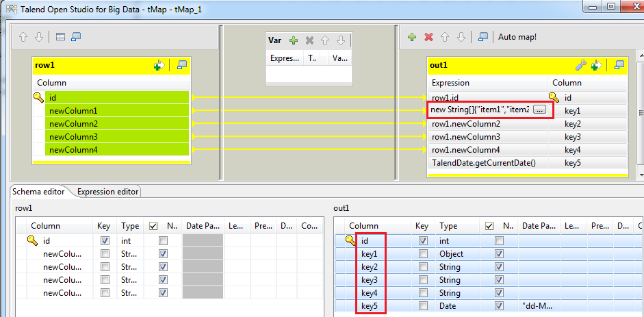Select key5 row in out1 schema editor
Screen dimensions: 644x317
(487, 306)
